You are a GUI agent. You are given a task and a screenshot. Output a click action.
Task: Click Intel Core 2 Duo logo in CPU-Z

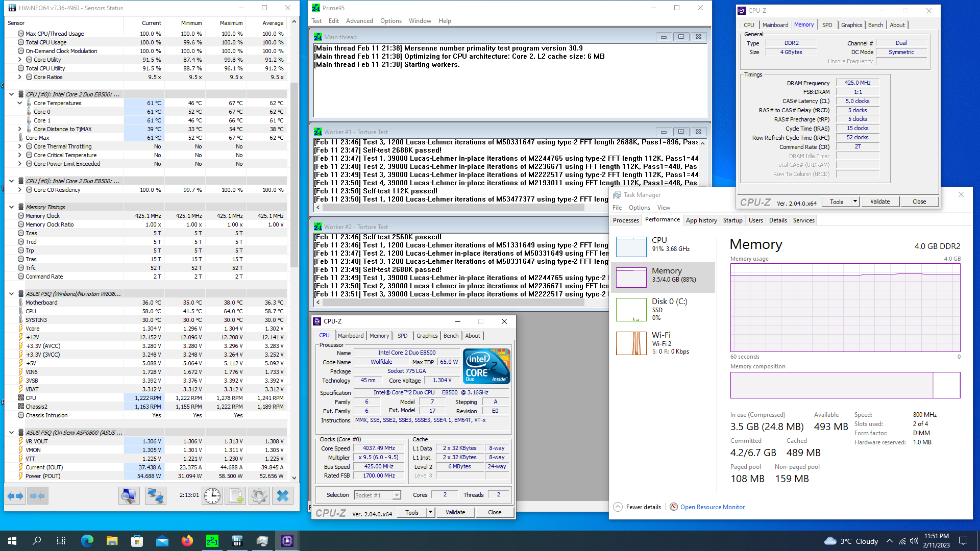[x=486, y=366]
